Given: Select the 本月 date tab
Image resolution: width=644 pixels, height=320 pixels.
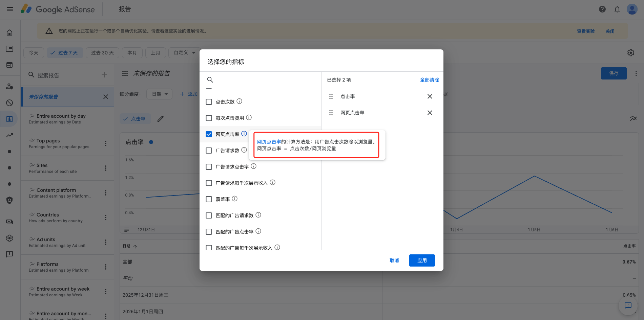Looking at the screenshot, I should pyautogui.click(x=132, y=53).
